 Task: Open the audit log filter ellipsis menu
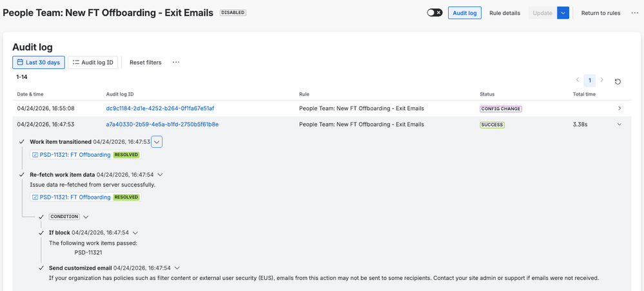(x=176, y=63)
